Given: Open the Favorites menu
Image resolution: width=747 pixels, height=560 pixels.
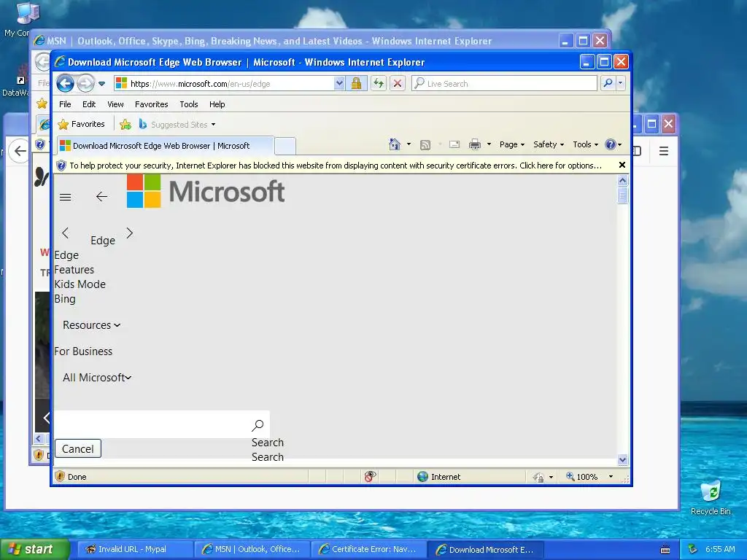Looking at the screenshot, I should coord(152,104).
